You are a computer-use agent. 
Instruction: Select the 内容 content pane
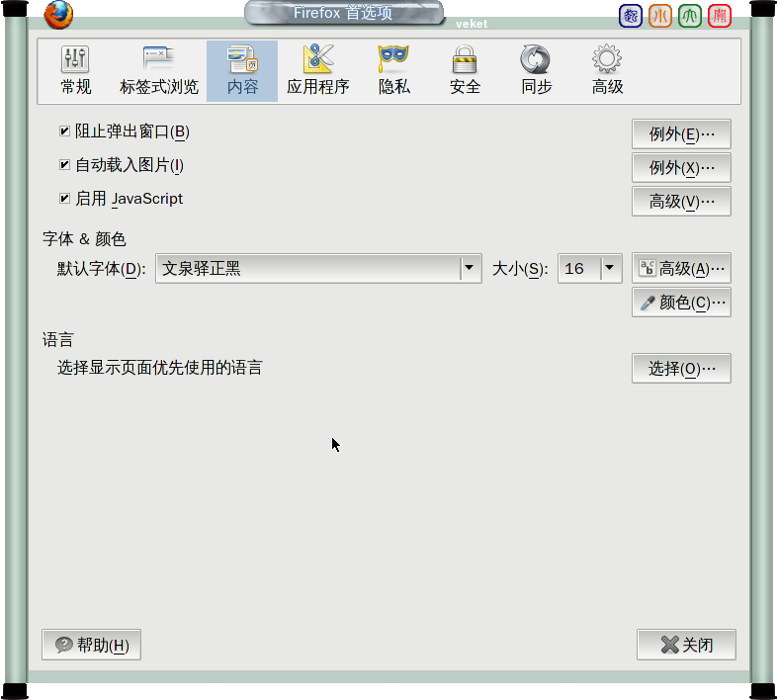pyautogui.click(x=242, y=71)
